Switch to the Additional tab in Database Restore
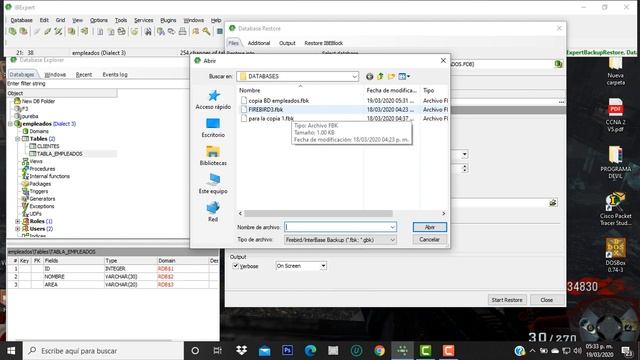This screenshot has height=360, width=640. (x=259, y=43)
